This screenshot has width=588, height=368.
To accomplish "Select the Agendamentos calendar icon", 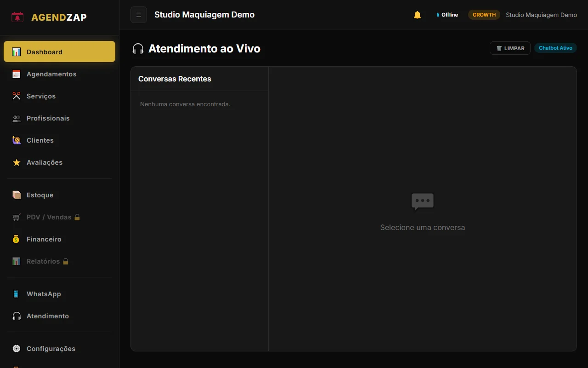I will point(17,74).
